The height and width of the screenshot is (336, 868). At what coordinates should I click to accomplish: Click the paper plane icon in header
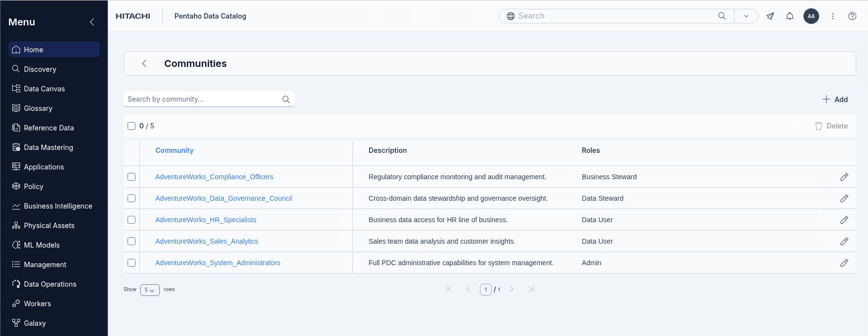click(770, 16)
